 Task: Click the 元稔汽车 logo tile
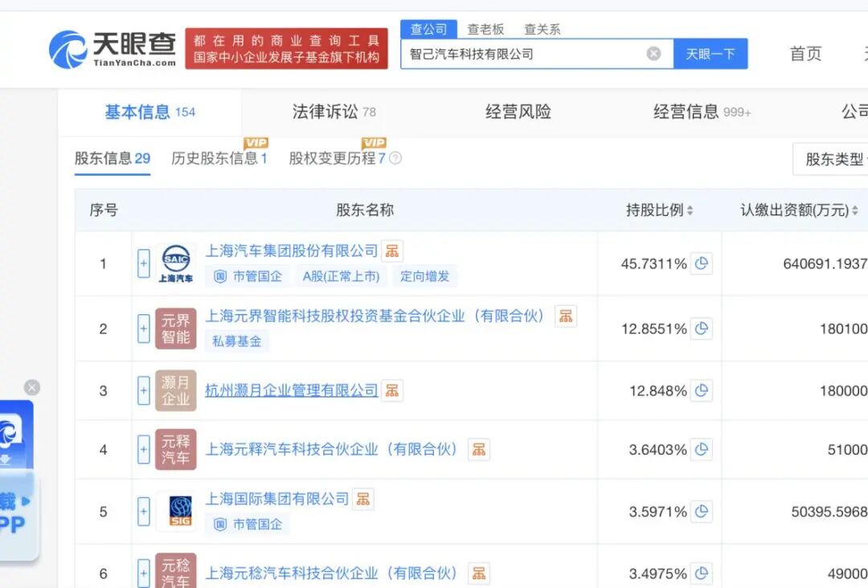coord(176,570)
